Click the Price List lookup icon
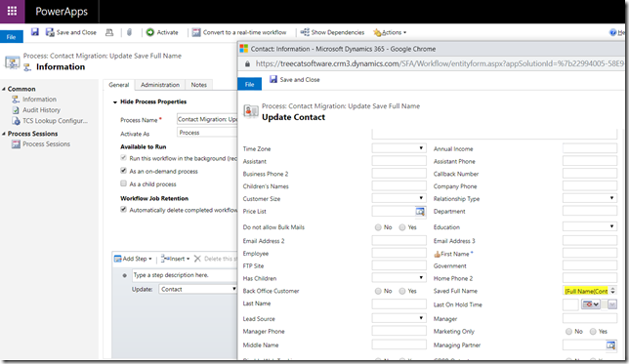Image resolution: width=629 pixels, height=364 pixels. click(x=420, y=211)
